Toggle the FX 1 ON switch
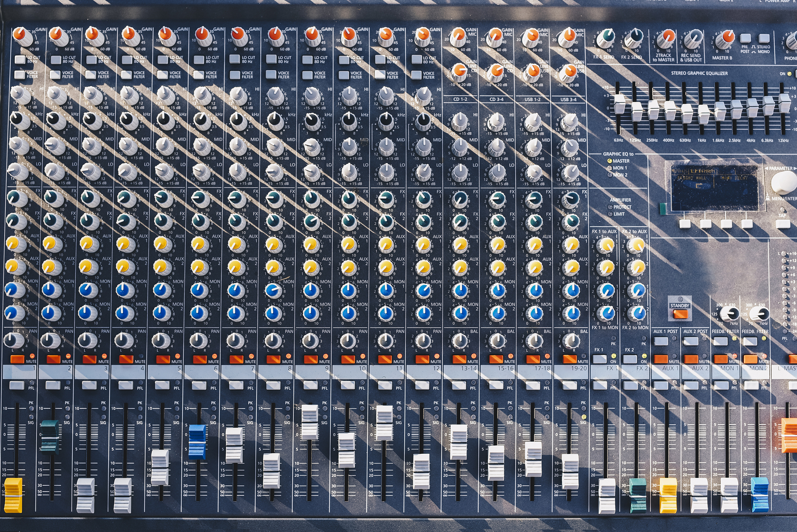This screenshot has height=532, width=797. [600, 359]
